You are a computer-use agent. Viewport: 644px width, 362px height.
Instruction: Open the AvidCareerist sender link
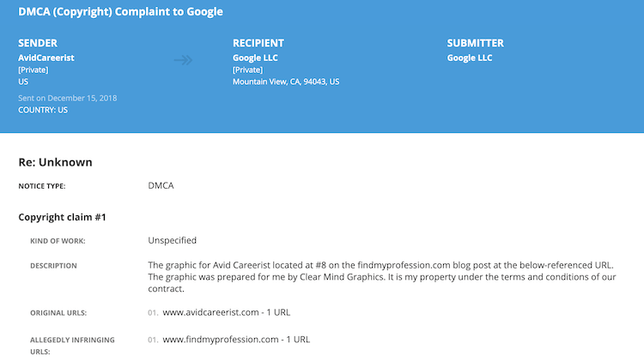[x=46, y=57]
